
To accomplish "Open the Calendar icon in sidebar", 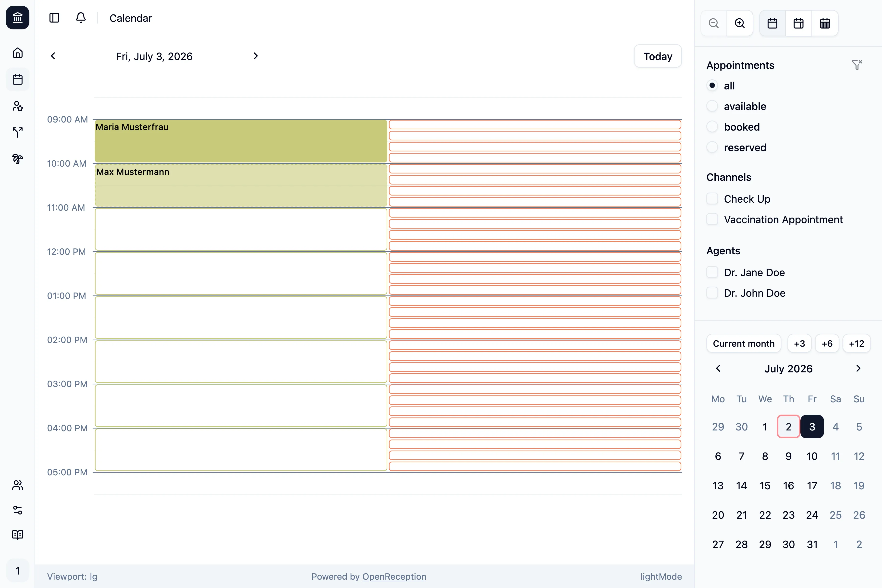I will (18, 79).
